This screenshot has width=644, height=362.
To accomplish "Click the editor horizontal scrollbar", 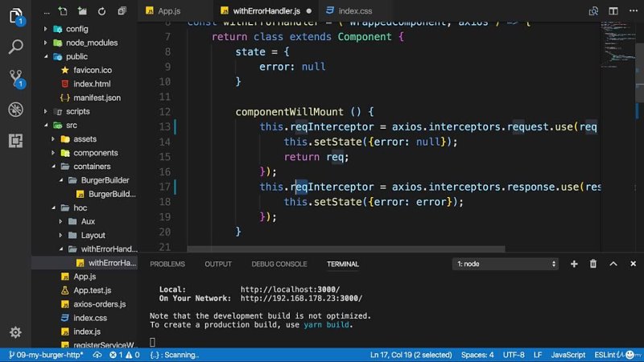I will (x=346, y=249).
